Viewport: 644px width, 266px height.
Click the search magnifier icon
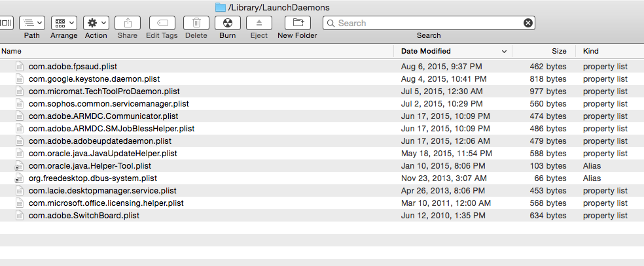point(331,24)
